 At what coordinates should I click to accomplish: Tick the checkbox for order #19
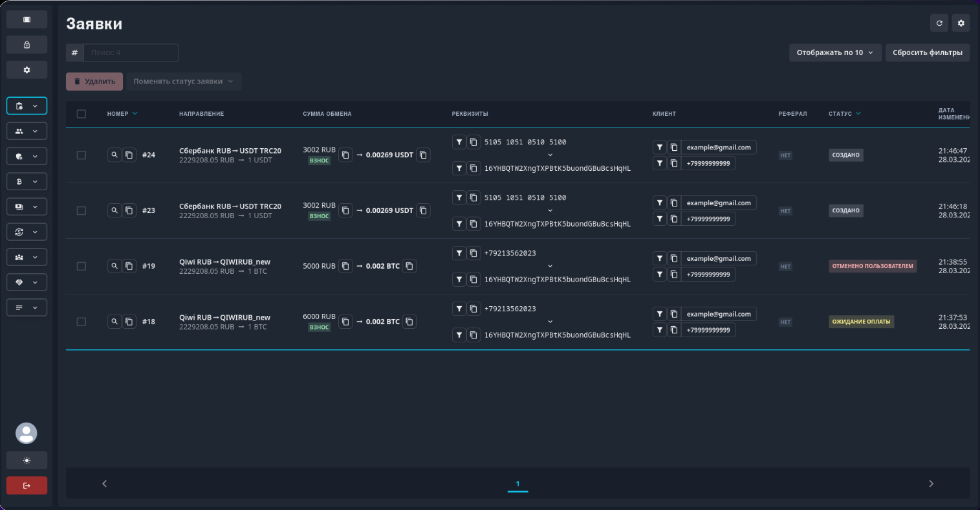pyautogui.click(x=81, y=266)
